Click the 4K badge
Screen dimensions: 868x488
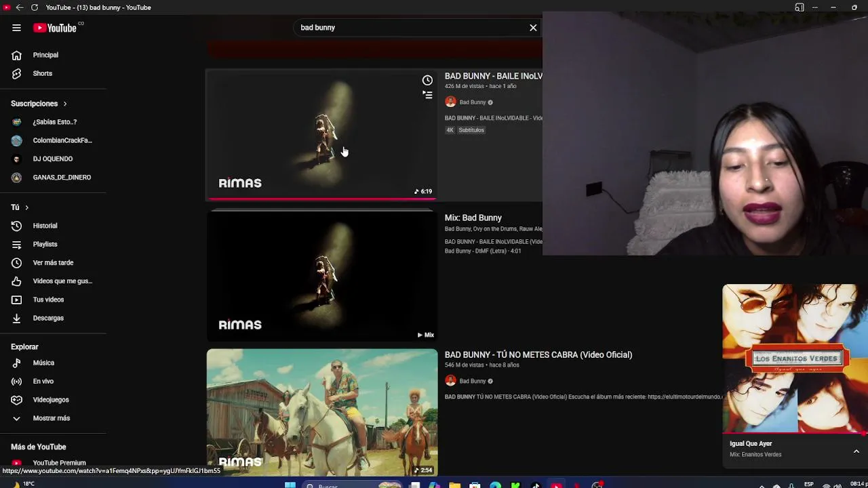(450, 130)
